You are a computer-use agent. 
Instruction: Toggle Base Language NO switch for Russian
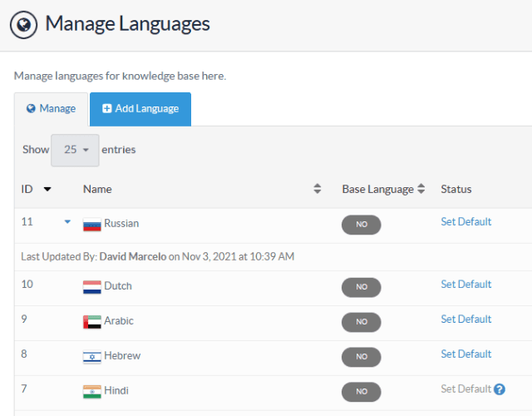click(362, 225)
